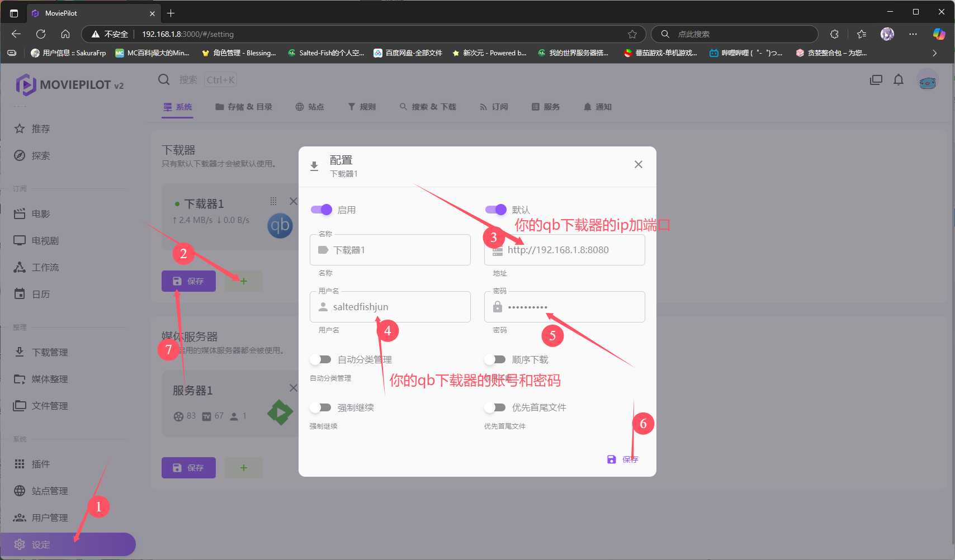This screenshot has width=955, height=560.
Task: Open browser settings and more menu
Action: click(x=913, y=34)
